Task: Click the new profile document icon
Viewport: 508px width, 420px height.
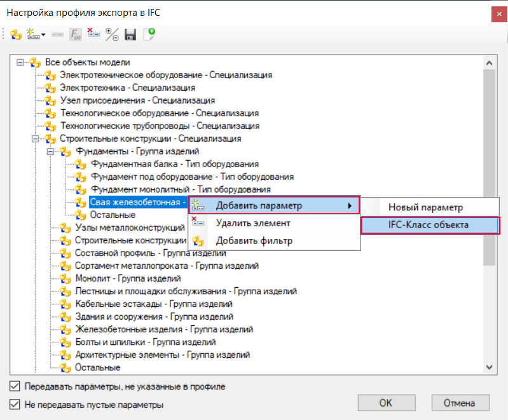Action: [x=149, y=35]
